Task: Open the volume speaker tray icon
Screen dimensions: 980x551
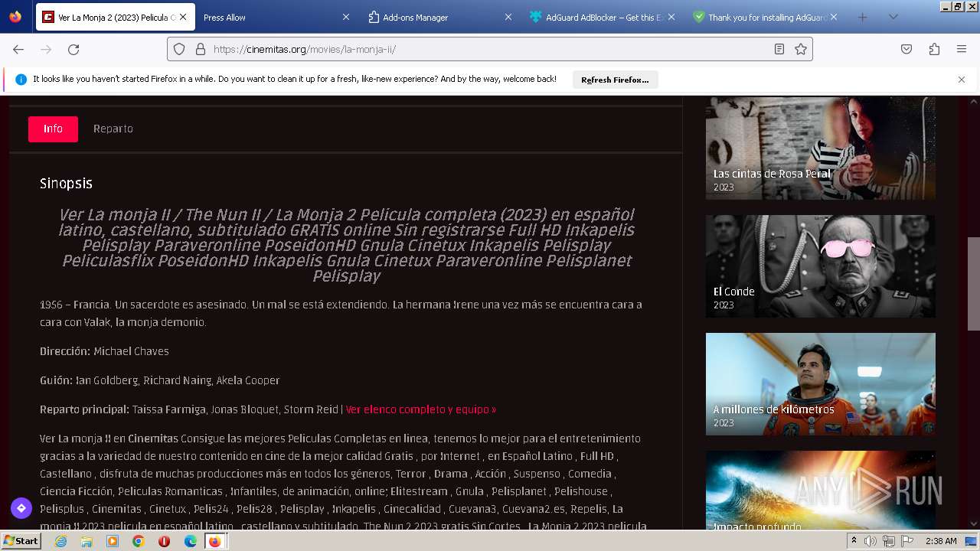Action: point(871,541)
